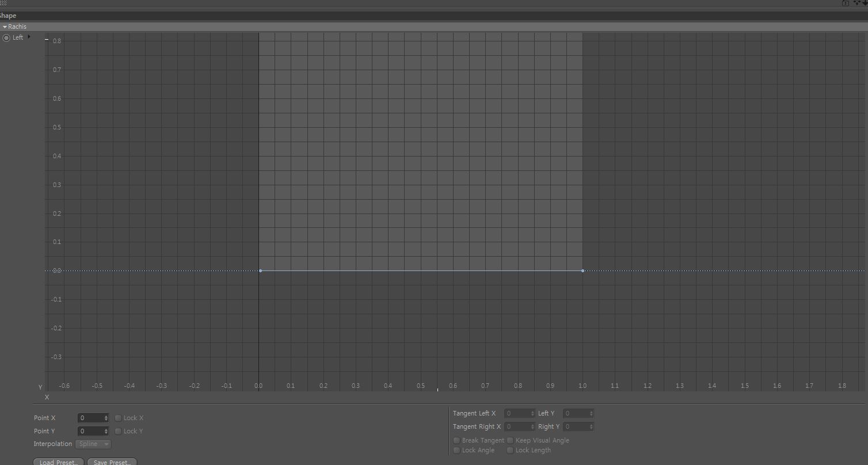Select the spline point at X 1.0
868x465 pixels.
click(x=583, y=270)
